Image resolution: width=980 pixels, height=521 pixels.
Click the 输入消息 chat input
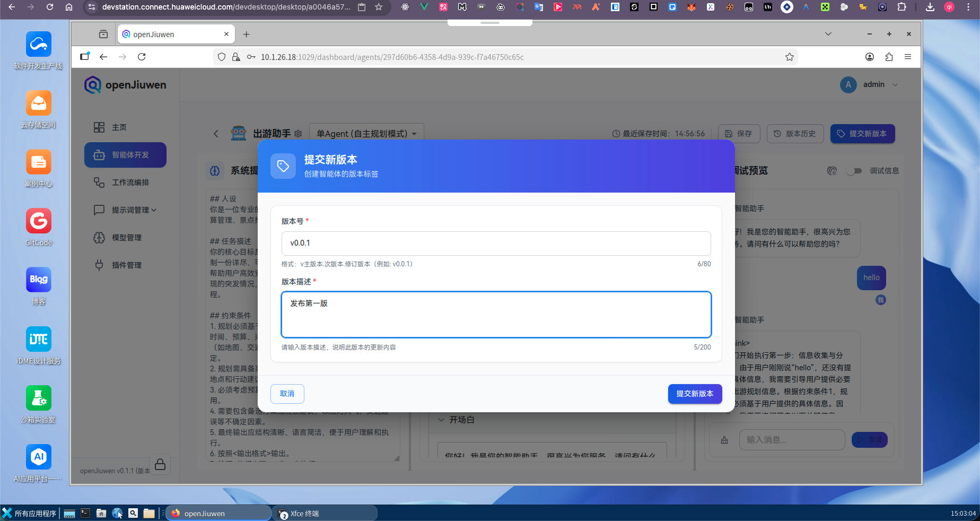pos(792,440)
